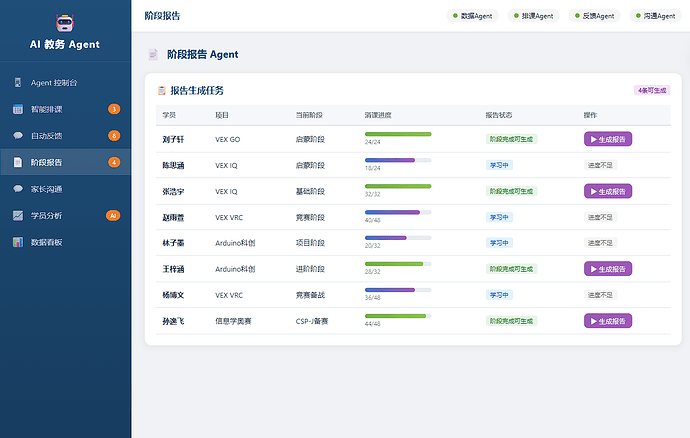Click the 竞赛备战 stage cell
The image size is (690, 438).
pos(310,295)
